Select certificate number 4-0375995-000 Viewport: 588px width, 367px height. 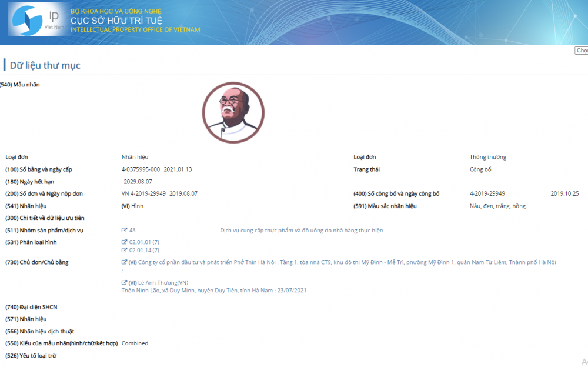pos(141,169)
